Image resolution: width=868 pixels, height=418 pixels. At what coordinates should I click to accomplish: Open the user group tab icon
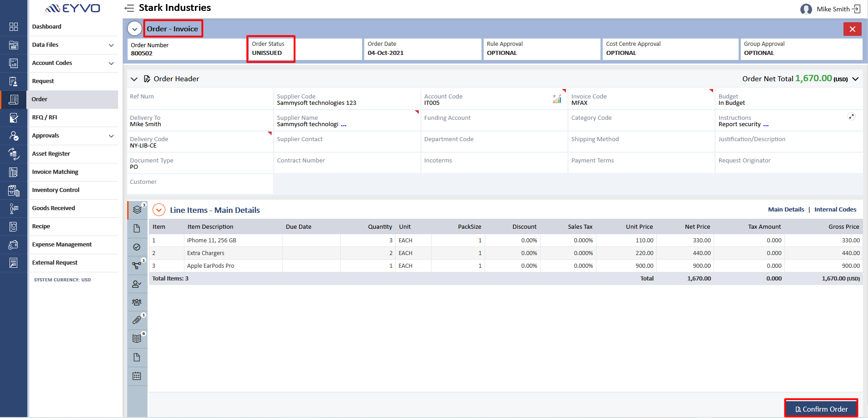coord(137,302)
